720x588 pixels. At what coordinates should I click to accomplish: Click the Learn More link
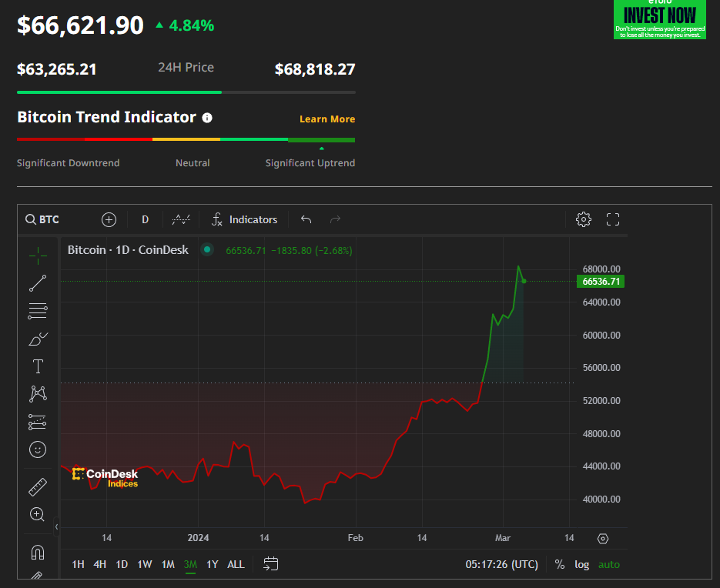pyautogui.click(x=327, y=119)
